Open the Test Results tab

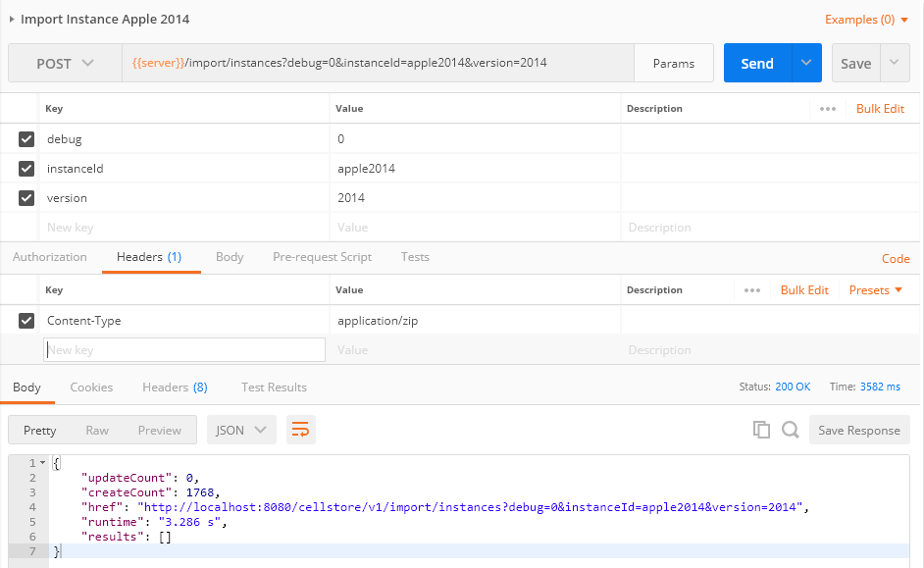274,387
